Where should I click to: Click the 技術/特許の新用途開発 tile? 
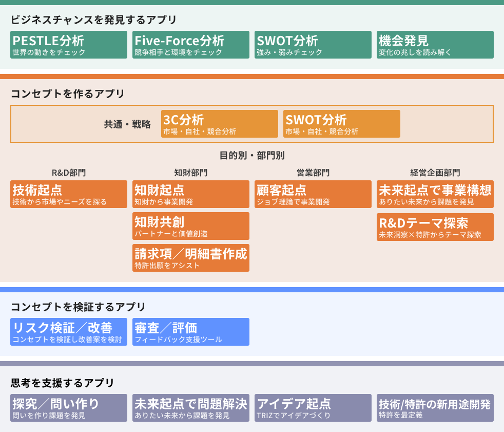435,408
